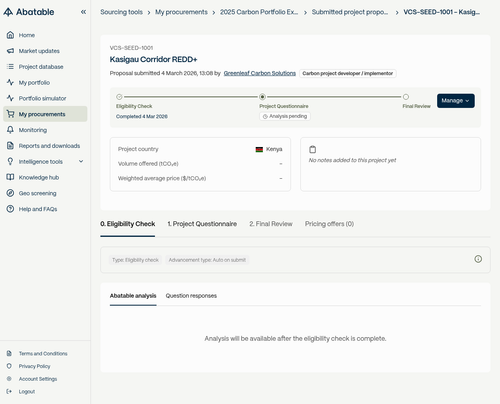Open Account Settings link

tap(38, 379)
